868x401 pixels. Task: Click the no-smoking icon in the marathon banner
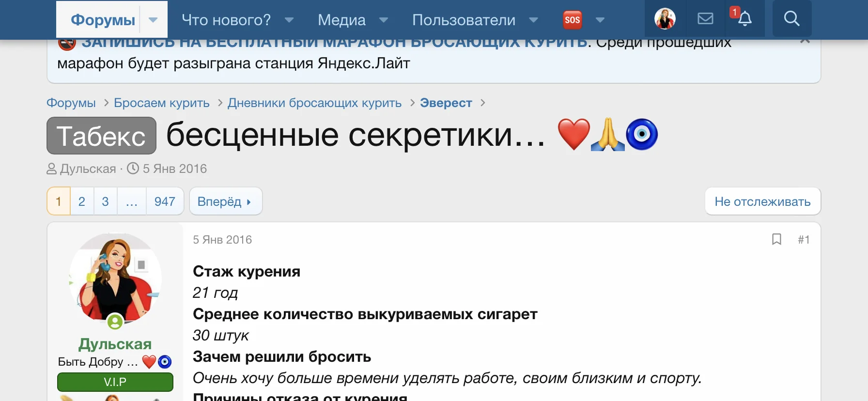click(x=67, y=42)
